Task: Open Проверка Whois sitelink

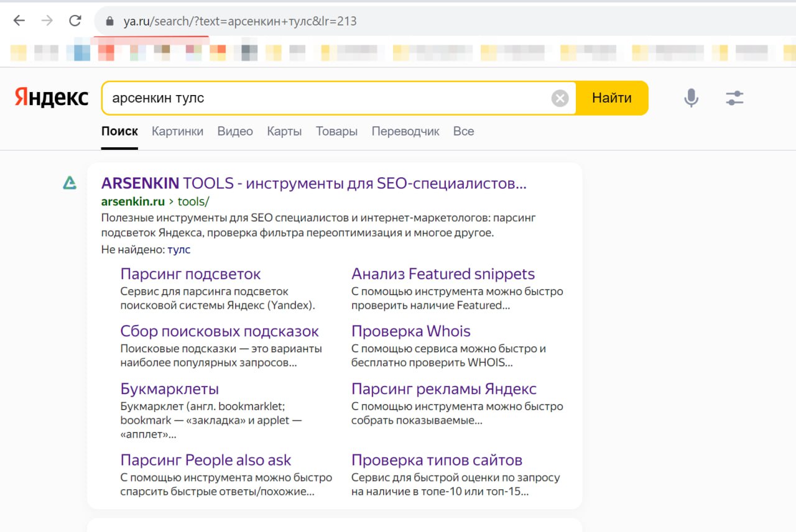Action: click(x=411, y=331)
